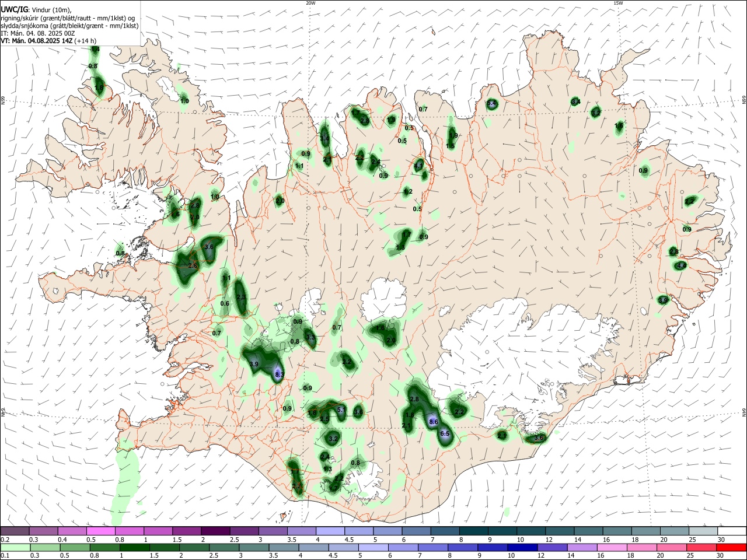Click the 'VT: Mán. 04.08.2025 14Z (+14 h)' line
The image size is (747, 560).
[x=48, y=41]
